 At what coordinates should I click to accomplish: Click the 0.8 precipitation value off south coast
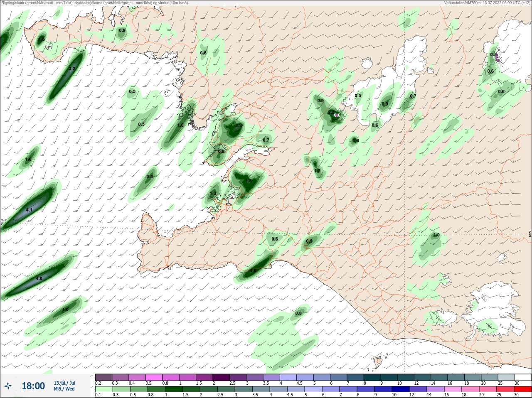pos(298,313)
